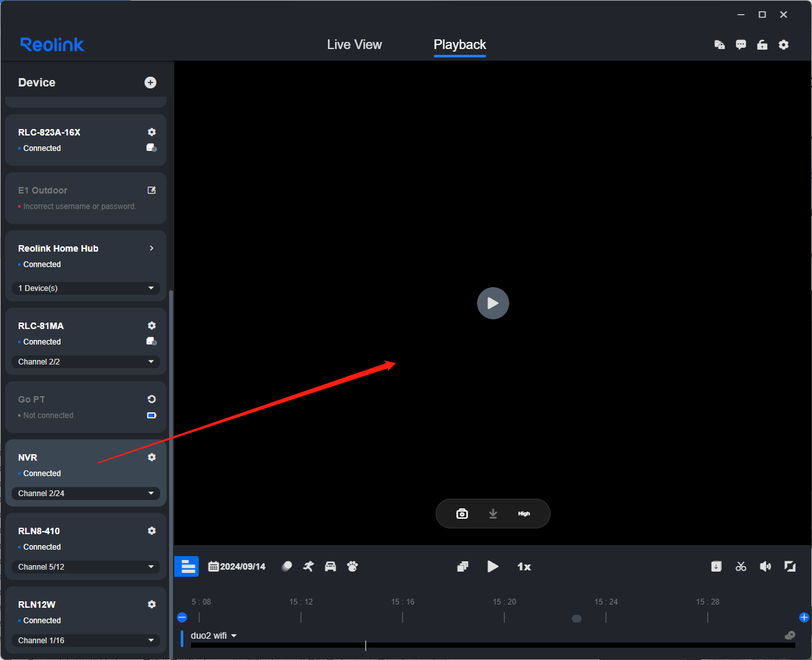Open the 2024/09/14 date picker
The width and height of the screenshot is (812, 660).
click(237, 566)
